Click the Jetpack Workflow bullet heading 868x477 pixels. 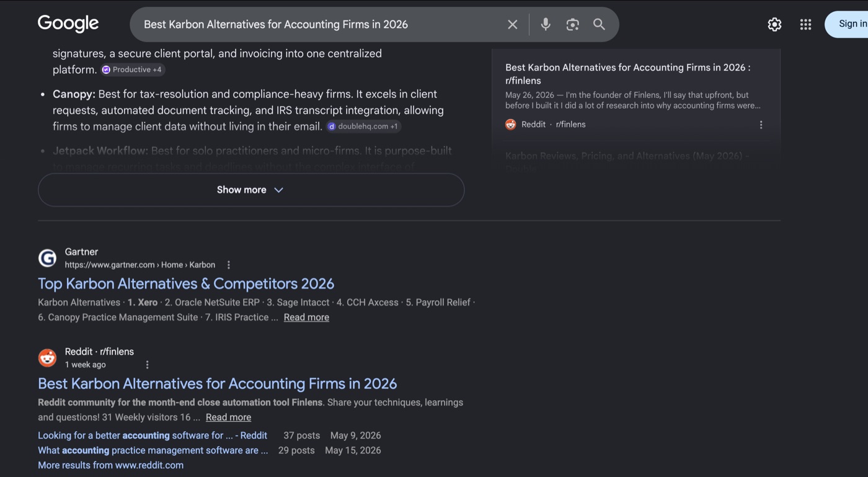click(100, 151)
